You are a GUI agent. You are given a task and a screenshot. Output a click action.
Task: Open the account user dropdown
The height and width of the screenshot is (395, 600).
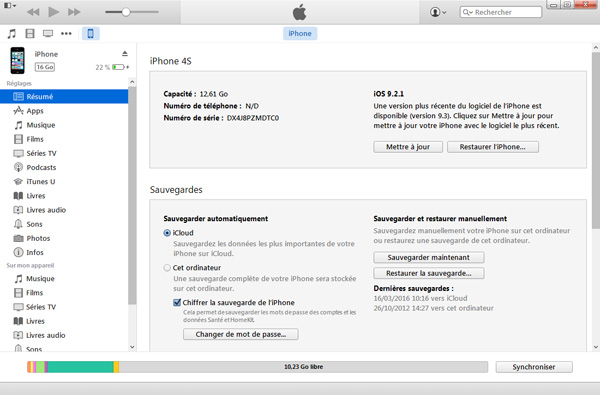coord(438,12)
